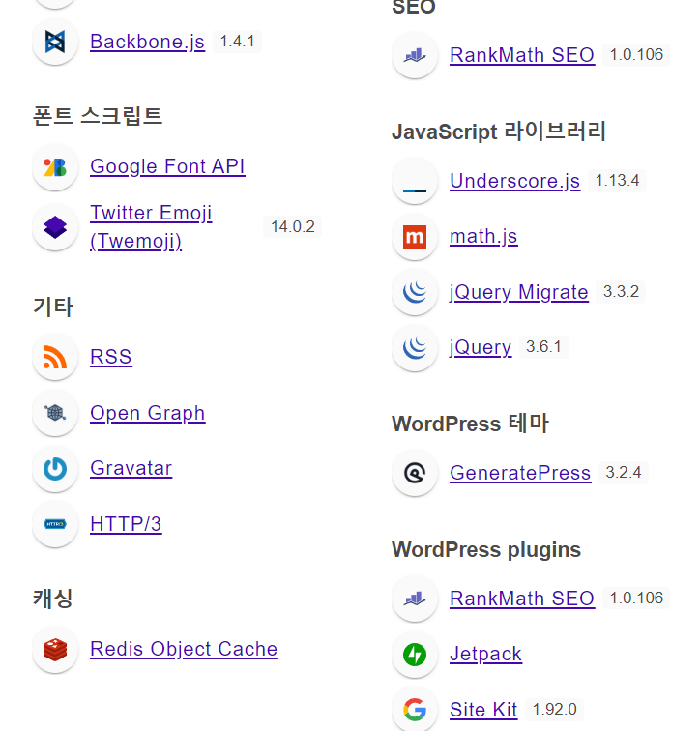This screenshot has width=700, height=731.
Task: Follow the HTTP/3 link
Action: tap(126, 524)
